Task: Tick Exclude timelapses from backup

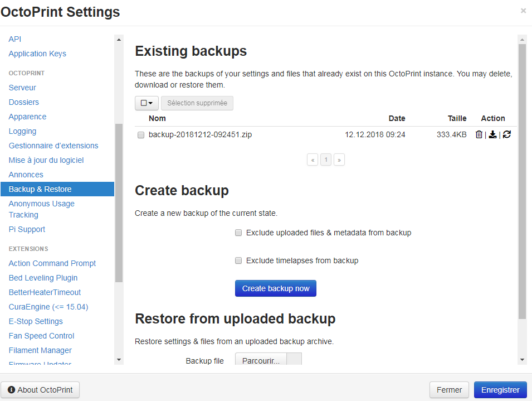Action: (238, 260)
